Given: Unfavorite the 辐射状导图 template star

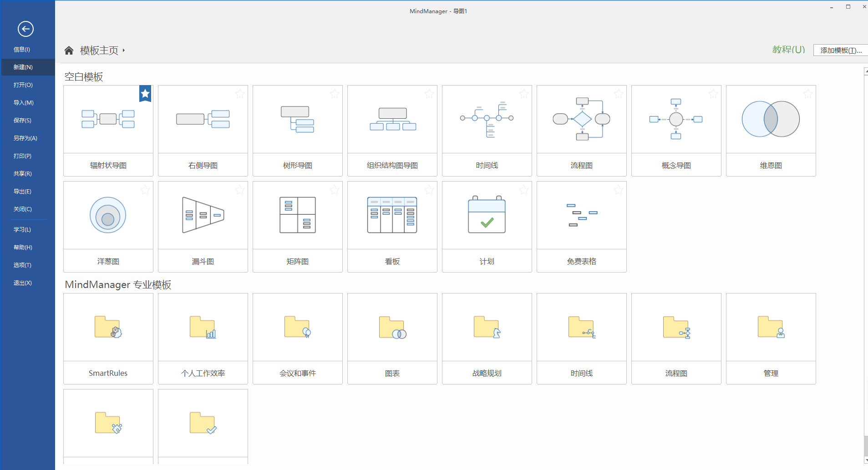Looking at the screenshot, I should click(x=145, y=94).
